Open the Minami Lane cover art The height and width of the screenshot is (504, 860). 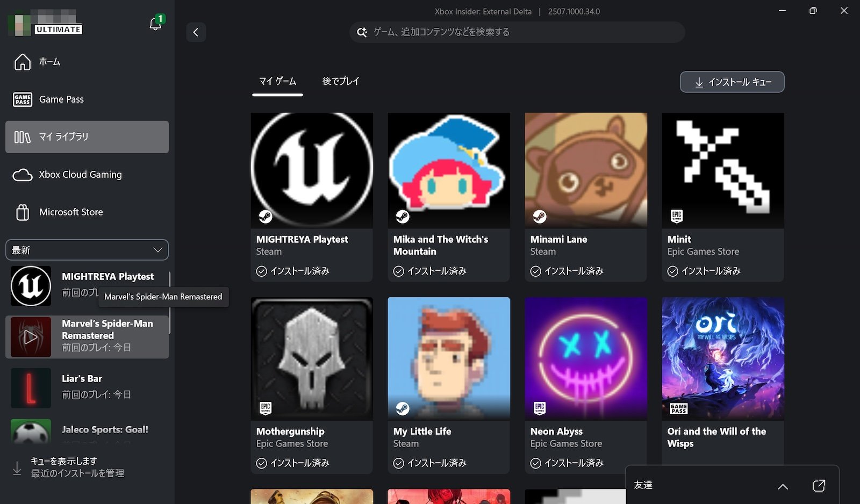(x=586, y=170)
